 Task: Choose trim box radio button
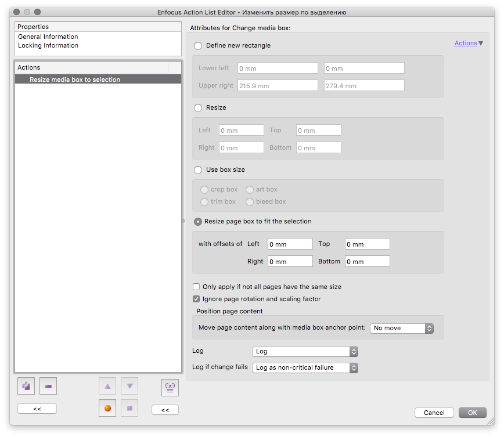pyautogui.click(x=204, y=202)
